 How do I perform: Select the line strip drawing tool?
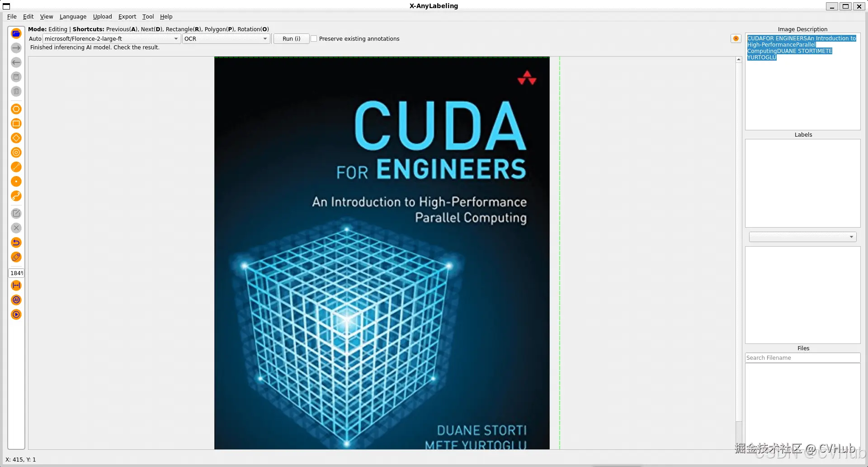[x=16, y=196]
